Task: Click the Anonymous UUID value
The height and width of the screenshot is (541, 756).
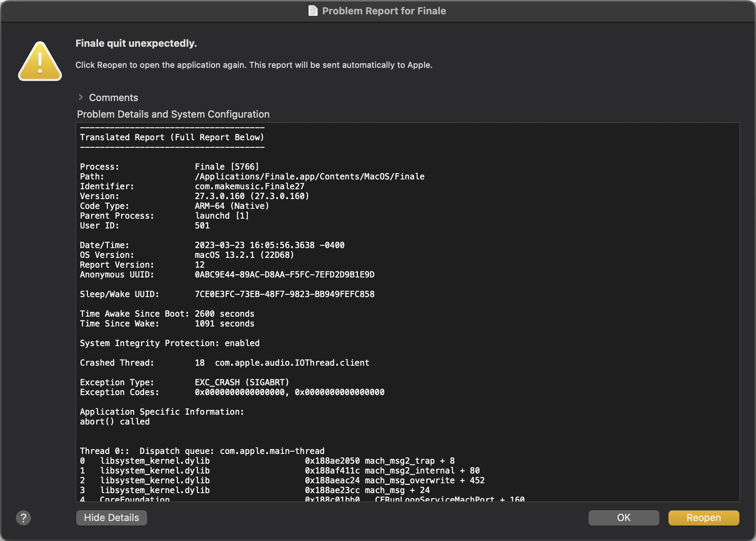Action: point(284,274)
